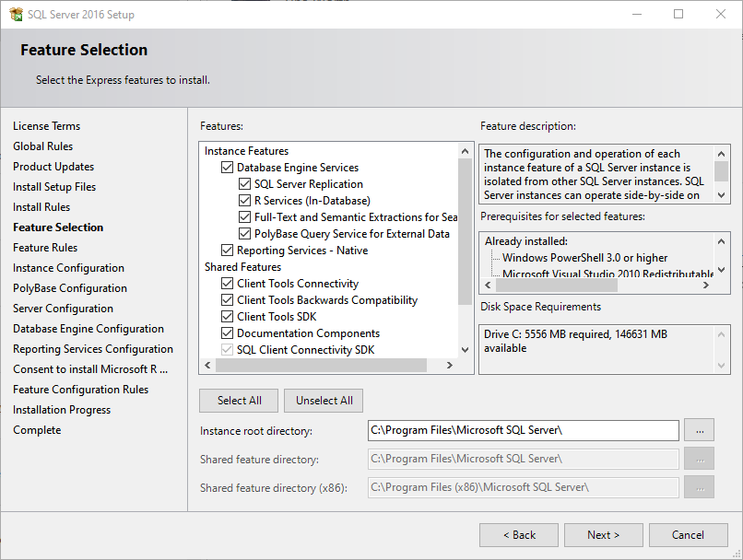Disable Reporting Services - Native checkbox
This screenshot has width=743, height=560.
click(228, 251)
